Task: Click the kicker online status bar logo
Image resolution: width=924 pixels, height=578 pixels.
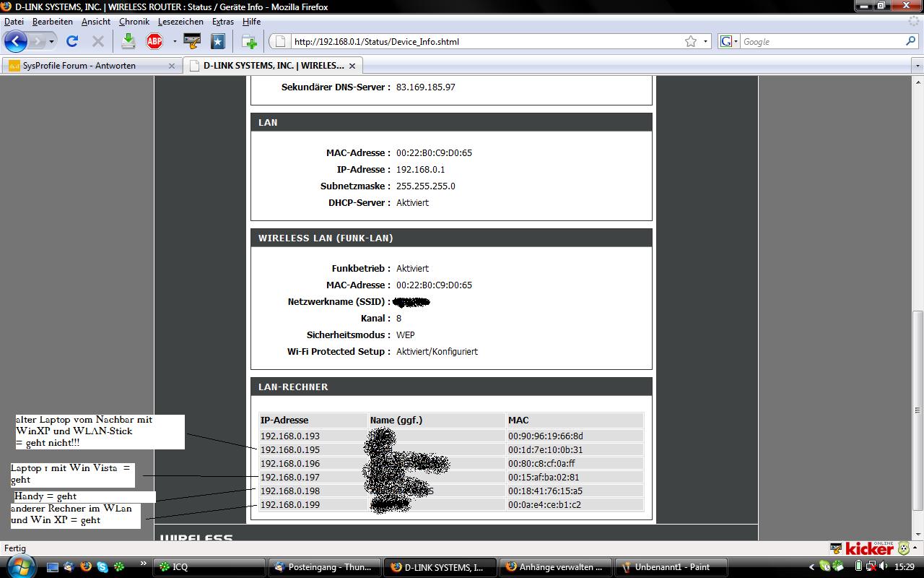Action: (x=869, y=548)
